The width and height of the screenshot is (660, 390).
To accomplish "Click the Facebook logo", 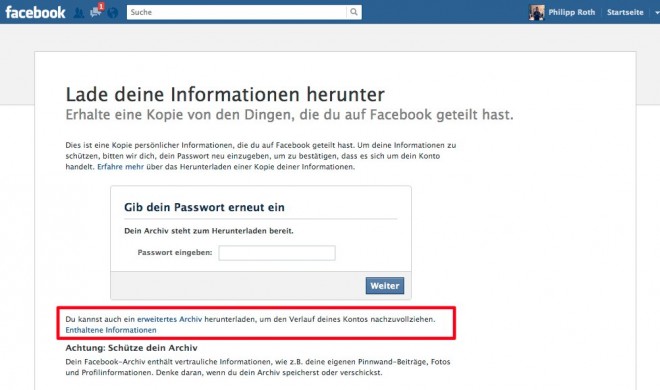I will pyautogui.click(x=35, y=12).
